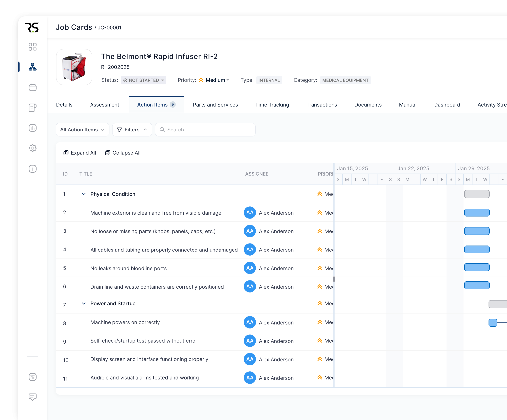Viewport: 507px width, 420px height.
Task: Select 'Machine exterior is clean' row title
Action: pos(156,213)
